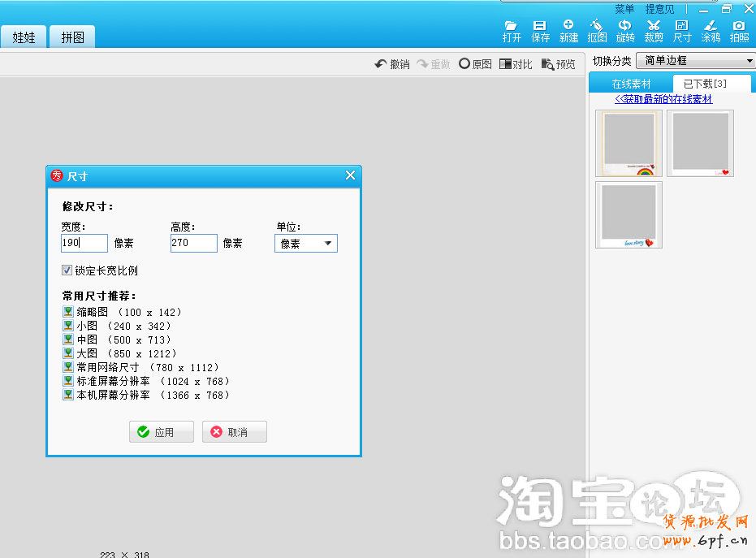Click the 获取最新的在线素材 link

point(663,99)
